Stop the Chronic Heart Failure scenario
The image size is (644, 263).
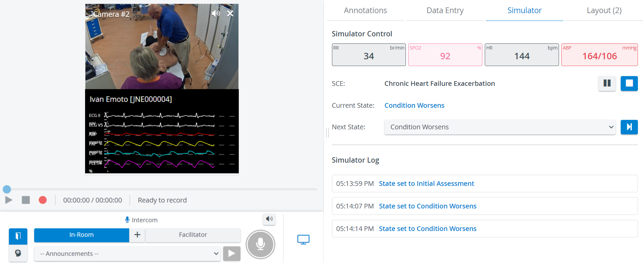tap(629, 83)
